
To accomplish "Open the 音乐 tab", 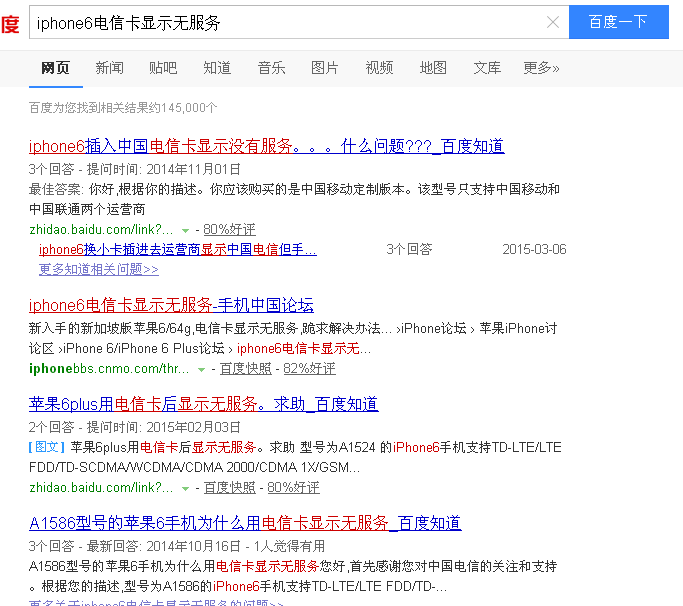I will coord(271,68).
